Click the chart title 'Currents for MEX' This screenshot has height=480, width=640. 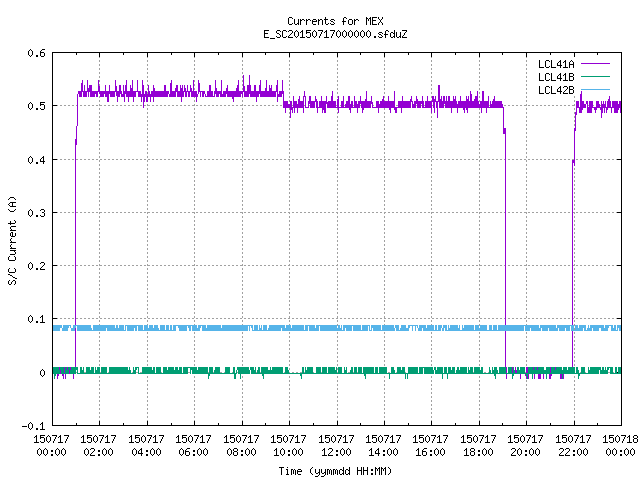click(x=335, y=21)
